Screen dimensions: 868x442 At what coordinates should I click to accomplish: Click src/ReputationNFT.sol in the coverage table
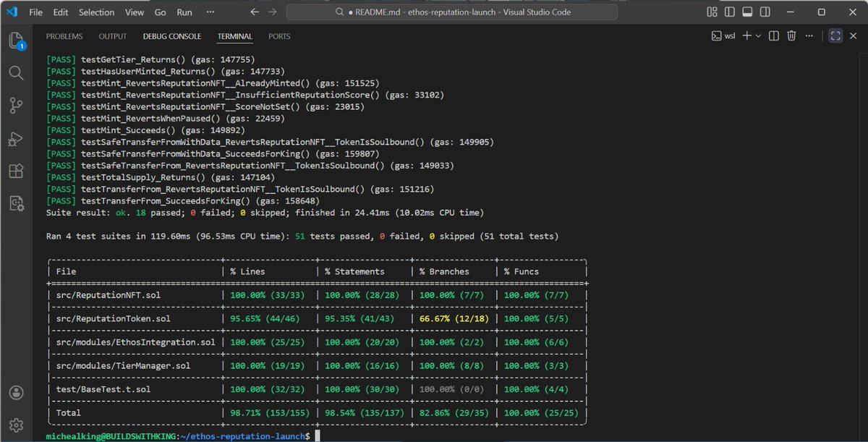(x=109, y=295)
